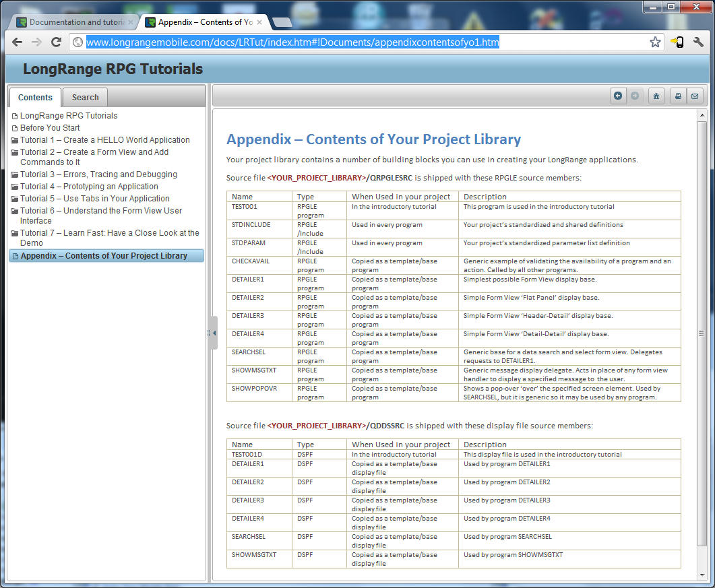Click SHOWMSGTXT in the DSPF table
Screen dimensions: 715x588
[254, 555]
